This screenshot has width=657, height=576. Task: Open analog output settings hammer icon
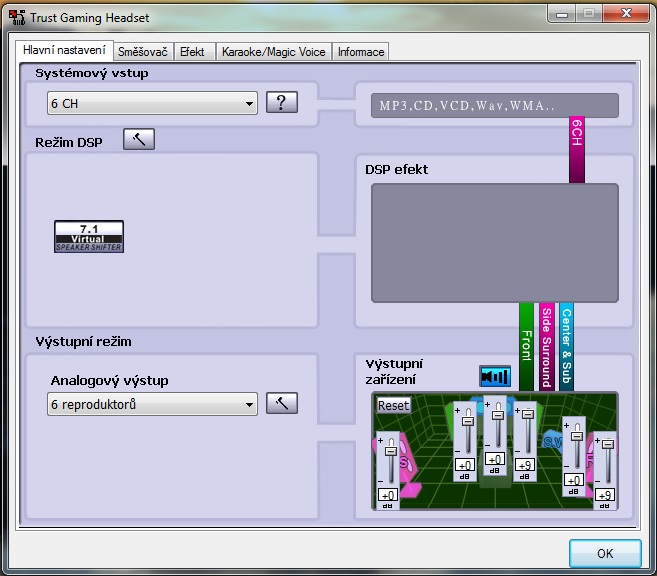coord(282,403)
